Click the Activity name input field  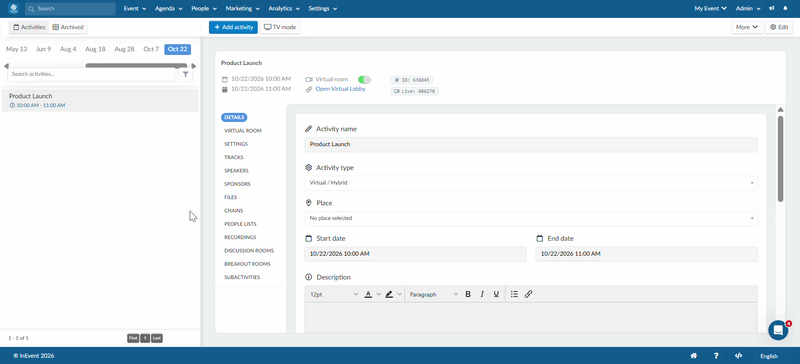point(531,144)
